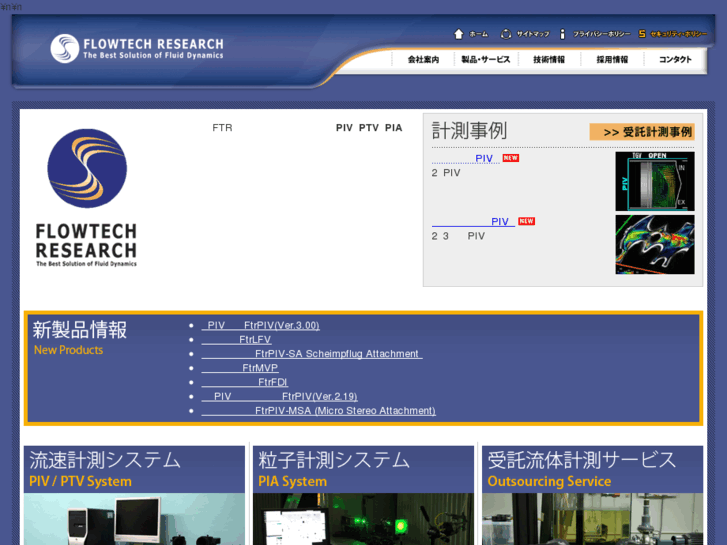Image resolution: width=727 pixels, height=545 pixels.
Task: Click the 計測事例 heading
Action: 469,131
